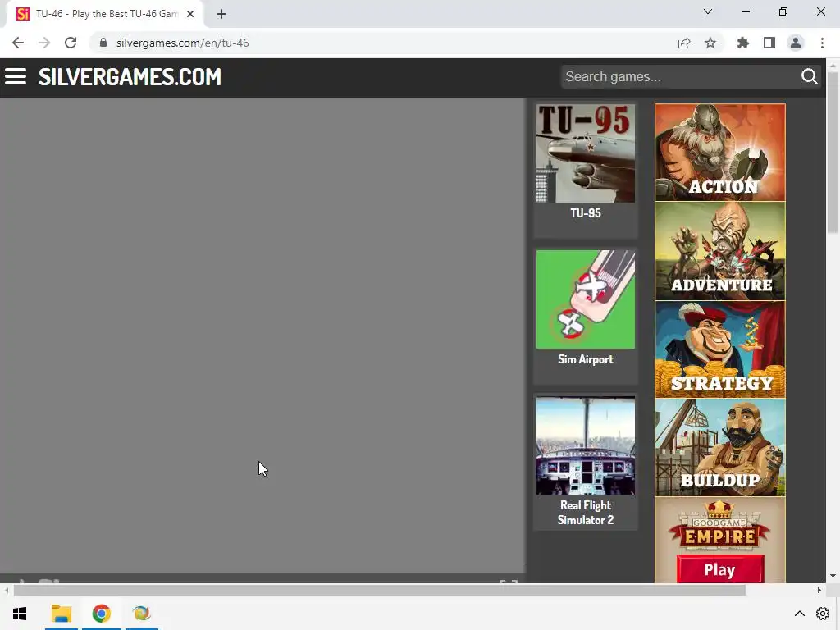Open the Chrome profile avatar
This screenshot has width=840, height=630.
796,43
